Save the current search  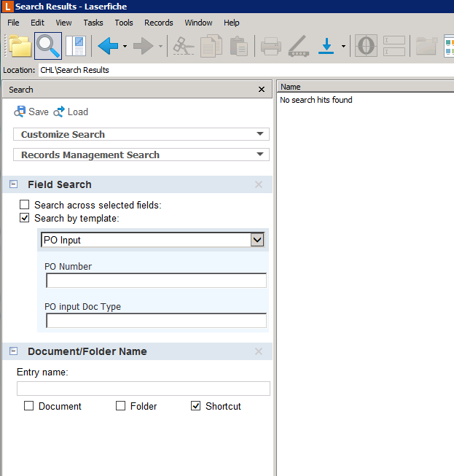31,112
